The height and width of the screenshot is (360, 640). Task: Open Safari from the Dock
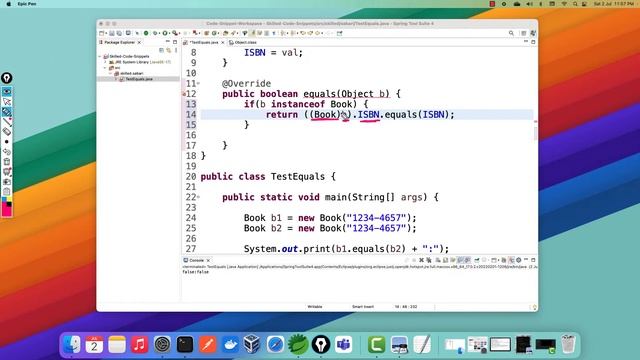point(276,345)
